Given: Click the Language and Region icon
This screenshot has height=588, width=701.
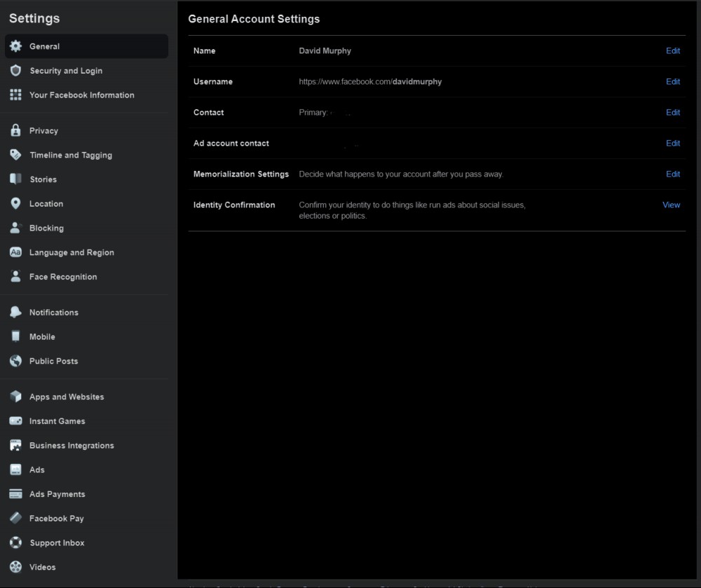Looking at the screenshot, I should (x=15, y=252).
